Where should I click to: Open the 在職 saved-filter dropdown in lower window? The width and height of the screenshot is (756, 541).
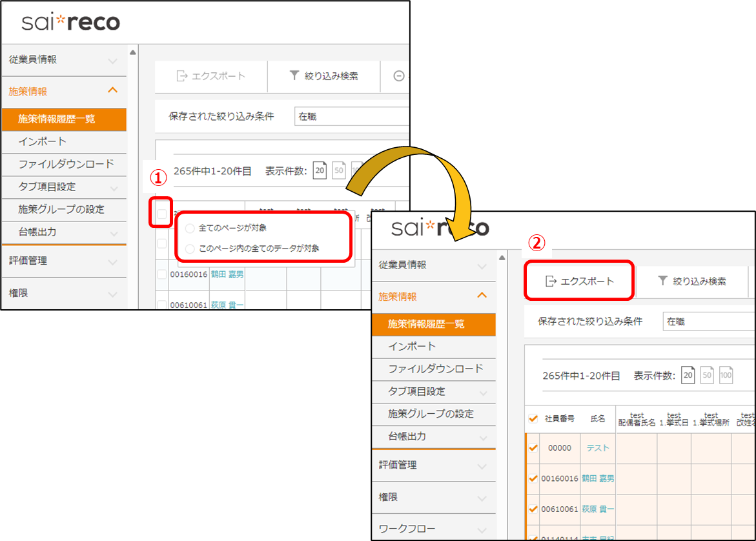click(x=708, y=321)
